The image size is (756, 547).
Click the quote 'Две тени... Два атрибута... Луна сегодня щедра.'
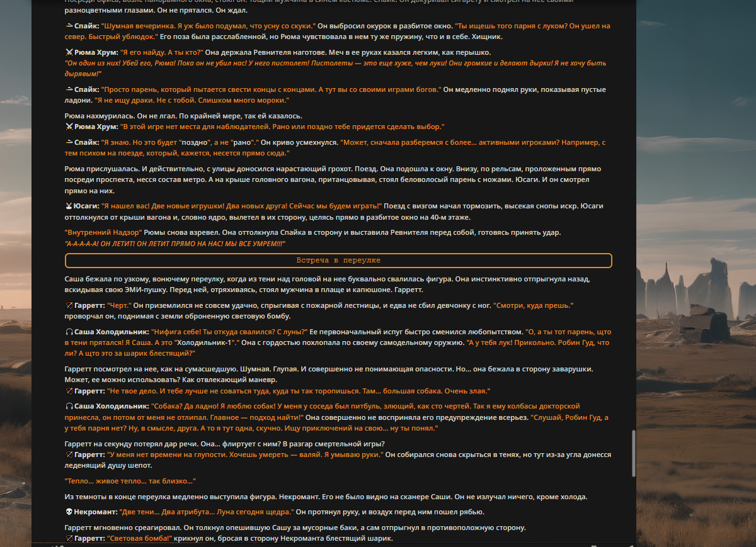[207, 512]
